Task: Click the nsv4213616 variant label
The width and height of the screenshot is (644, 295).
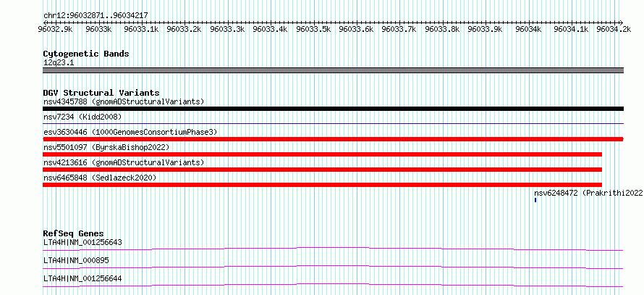Action: pyautogui.click(x=124, y=162)
